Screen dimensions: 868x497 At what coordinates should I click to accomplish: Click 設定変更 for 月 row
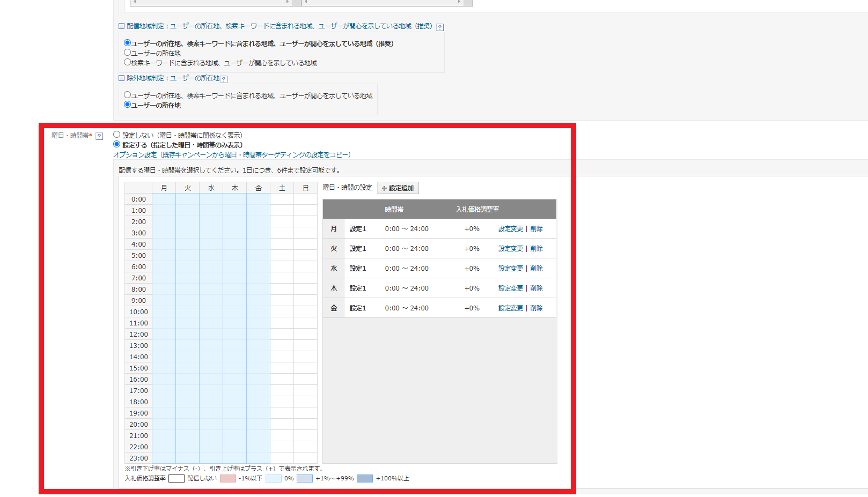tap(511, 229)
